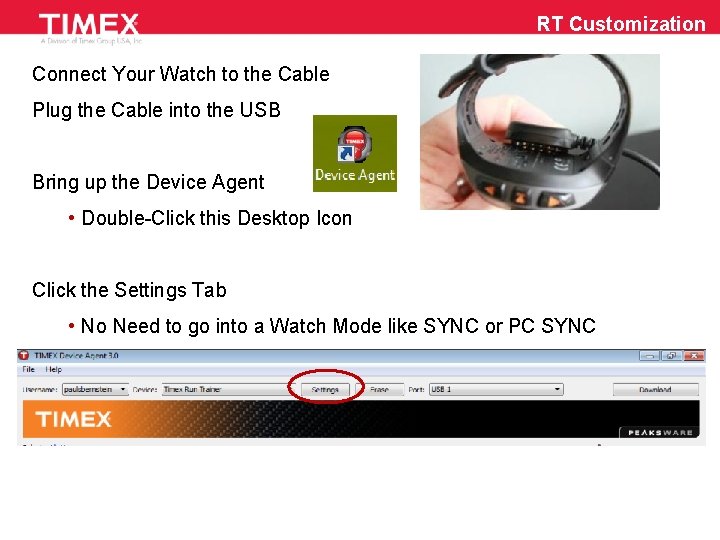Viewport: 720px width, 540px height.
Task: Click the TIMEX Device Agent title bar icon
Action: pos(23,355)
